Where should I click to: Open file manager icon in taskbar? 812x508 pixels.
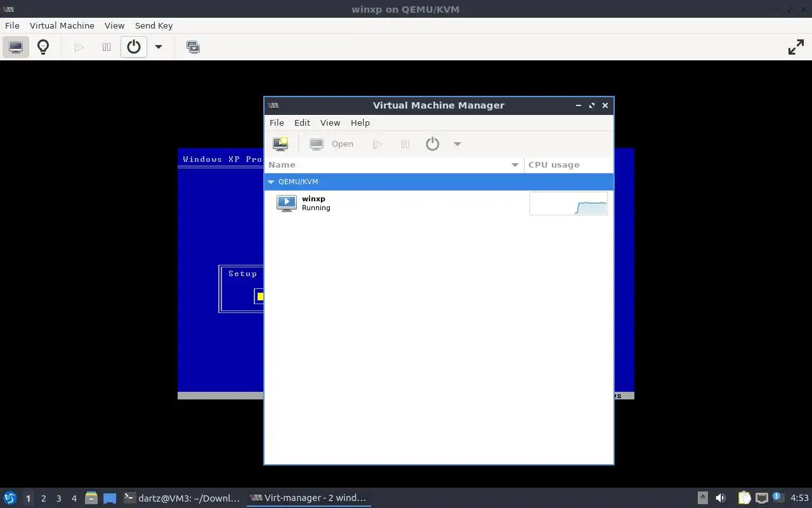[91, 498]
